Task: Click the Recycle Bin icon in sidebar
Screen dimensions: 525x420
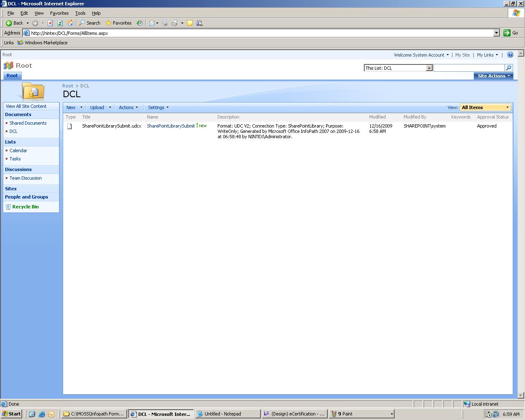Action: pos(8,207)
